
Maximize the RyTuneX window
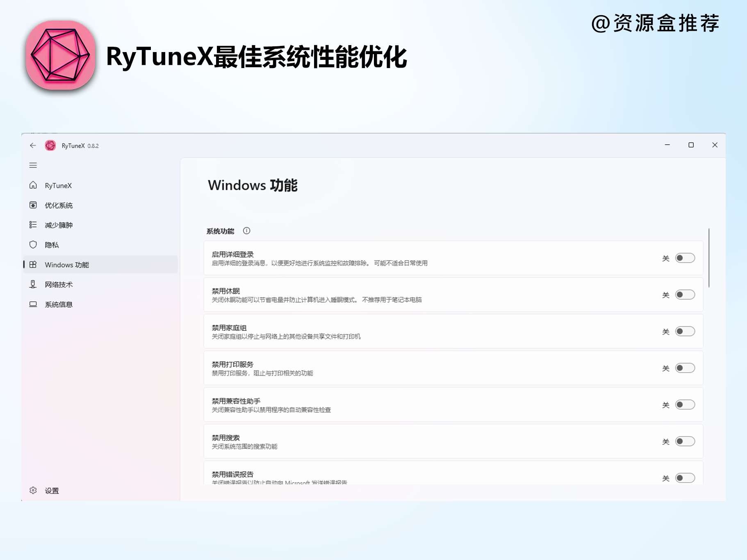tap(691, 145)
